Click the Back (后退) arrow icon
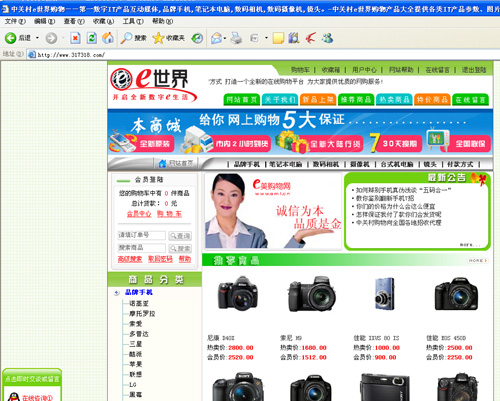The image size is (500, 401). tap(10, 38)
